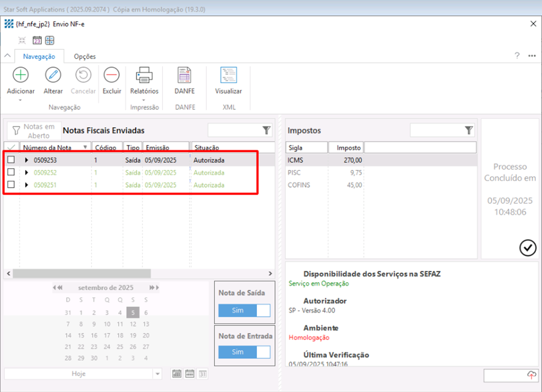Click the Notas em Aberto filter button

tap(34, 131)
